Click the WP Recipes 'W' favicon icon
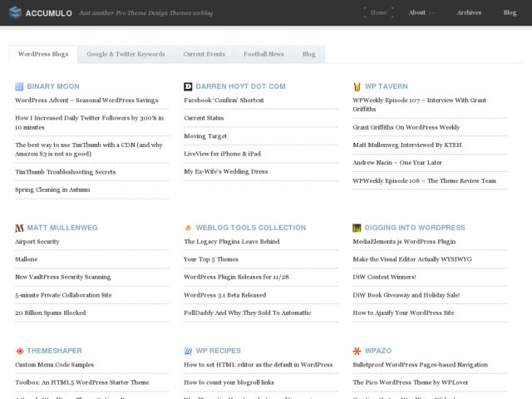The image size is (532, 399). click(x=188, y=351)
